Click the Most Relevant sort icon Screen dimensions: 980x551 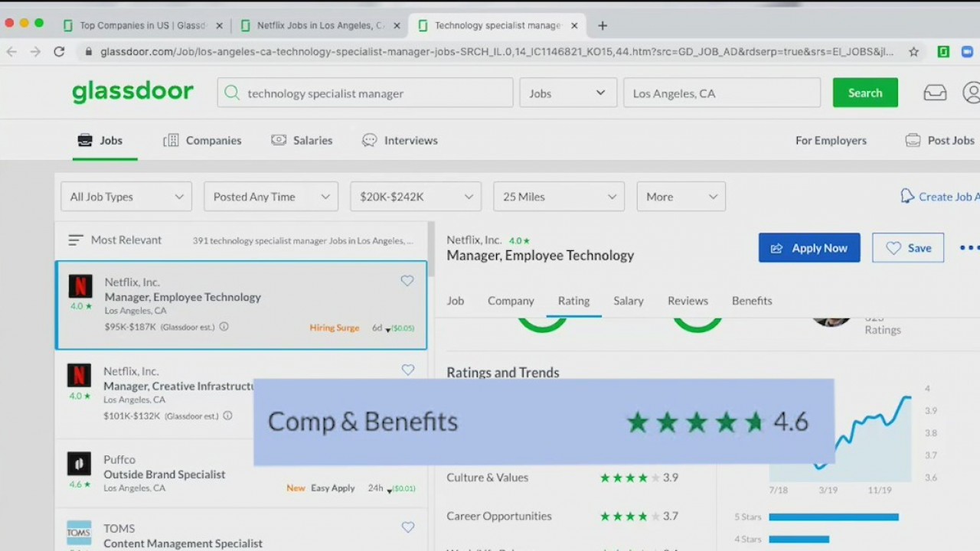(75, 240)
